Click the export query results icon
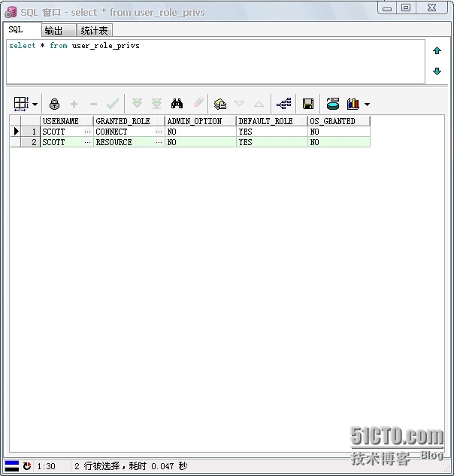 coord(333,104)
